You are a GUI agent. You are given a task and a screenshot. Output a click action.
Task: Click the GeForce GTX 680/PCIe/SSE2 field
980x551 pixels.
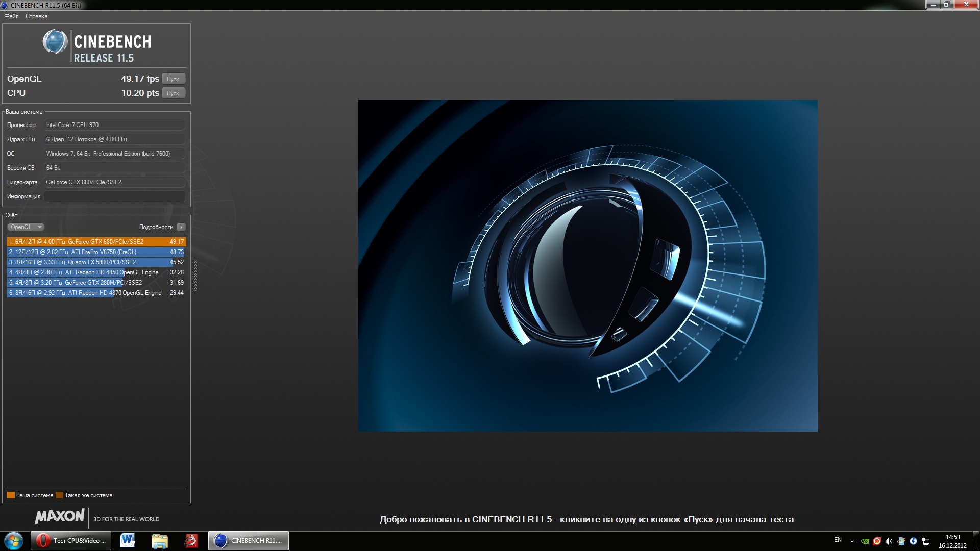(114, 182)
